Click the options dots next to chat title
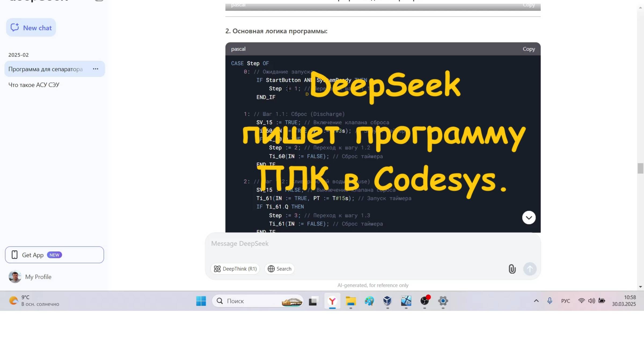Viewport: 644px width, 362px height. pyautogui.click(x=96, y=69)
